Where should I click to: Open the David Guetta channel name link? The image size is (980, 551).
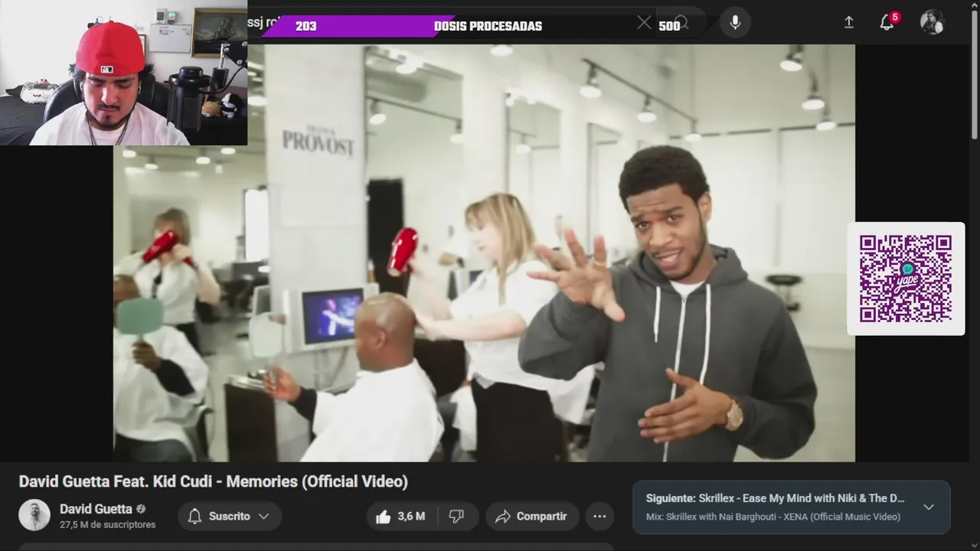(x=96, y=509)
